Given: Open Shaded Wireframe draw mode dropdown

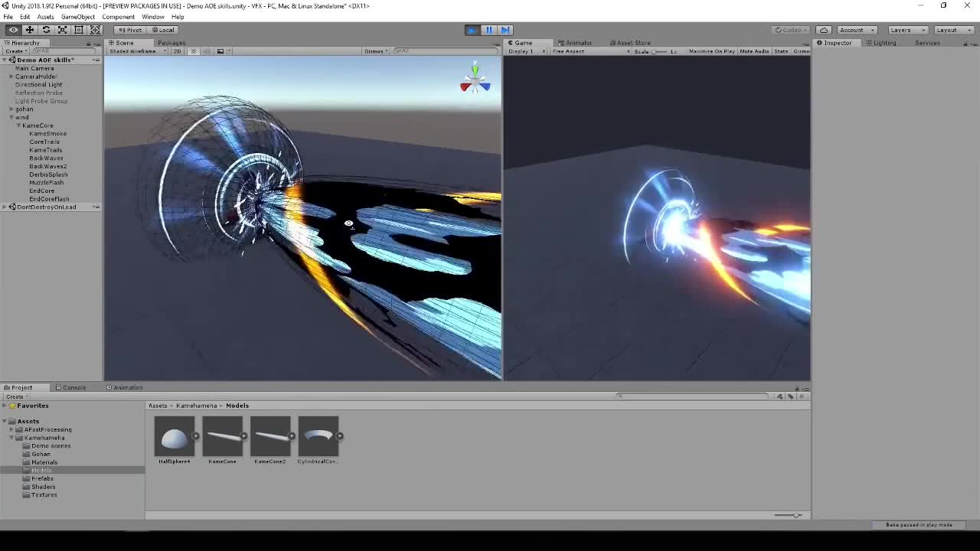Looking at the screenshot, I should click(137, 51).
